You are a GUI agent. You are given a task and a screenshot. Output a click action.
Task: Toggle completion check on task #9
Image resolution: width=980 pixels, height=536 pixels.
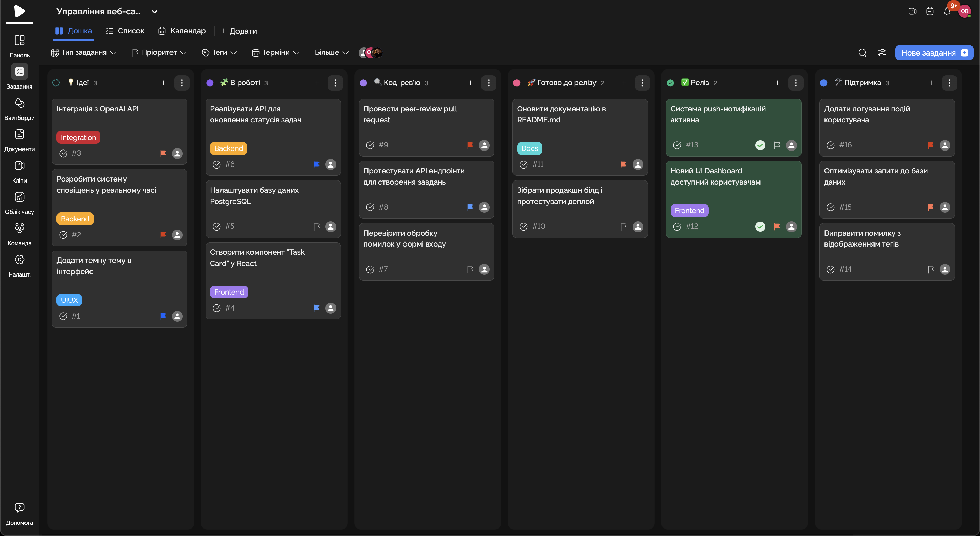[370, 145]
